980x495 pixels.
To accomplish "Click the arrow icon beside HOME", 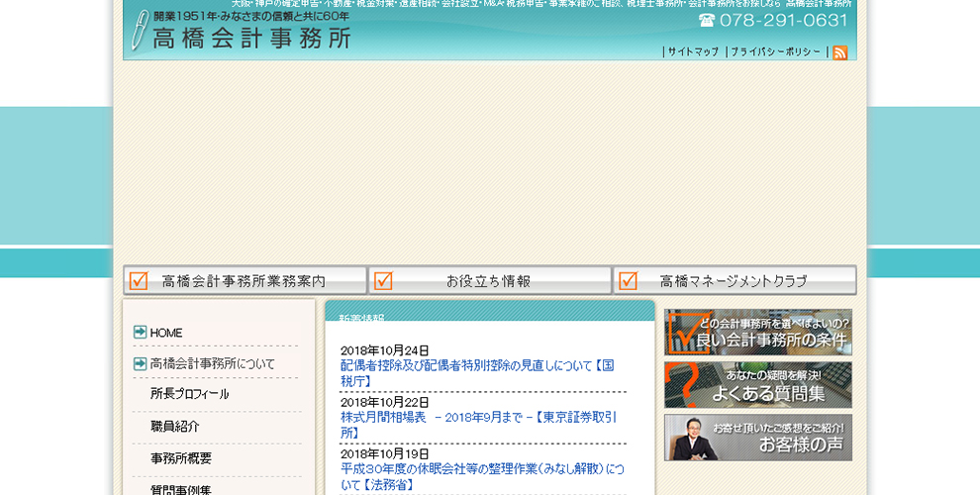I will click(140, 332).
